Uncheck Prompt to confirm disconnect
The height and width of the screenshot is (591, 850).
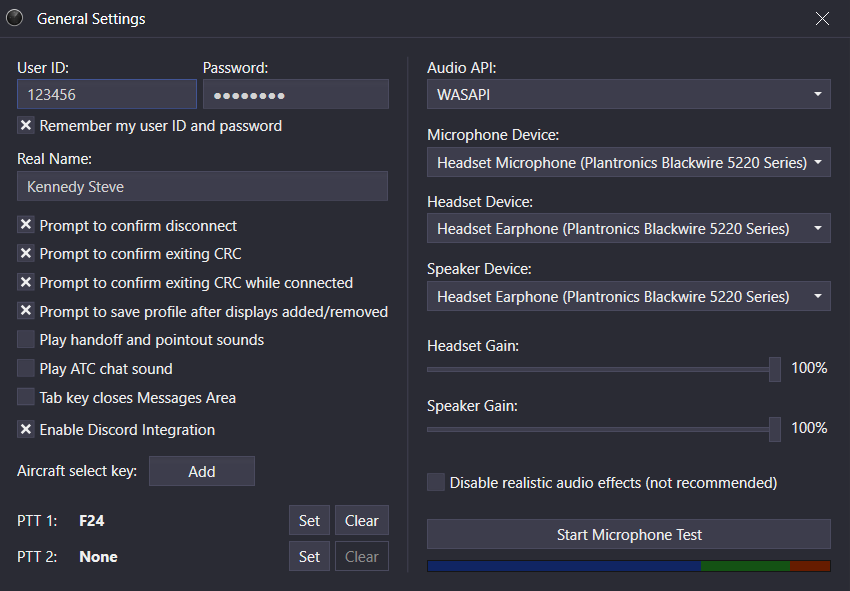[26, 226]
